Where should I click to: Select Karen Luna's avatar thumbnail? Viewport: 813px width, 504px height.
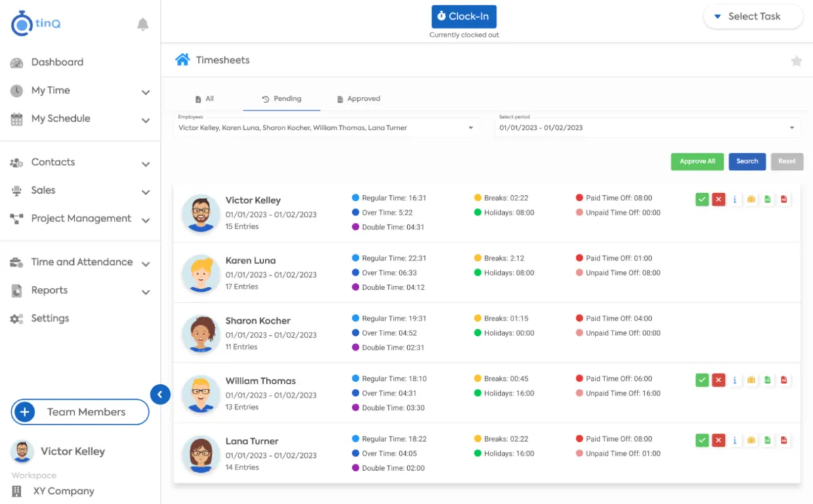(201, 273)
